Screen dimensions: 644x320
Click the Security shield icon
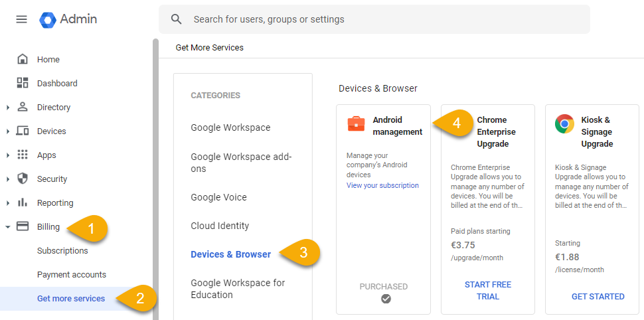23,179
